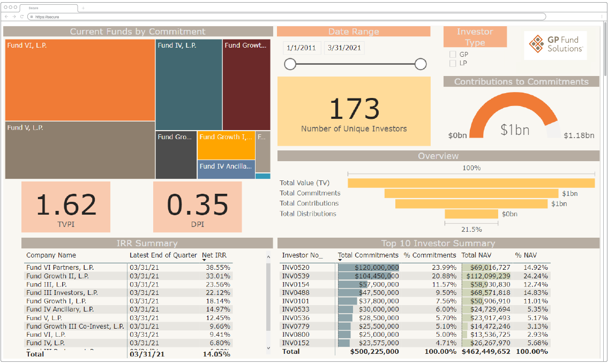608x364 pixels.
Task: Click the Total Contributions bar
Action: point(471,203)
